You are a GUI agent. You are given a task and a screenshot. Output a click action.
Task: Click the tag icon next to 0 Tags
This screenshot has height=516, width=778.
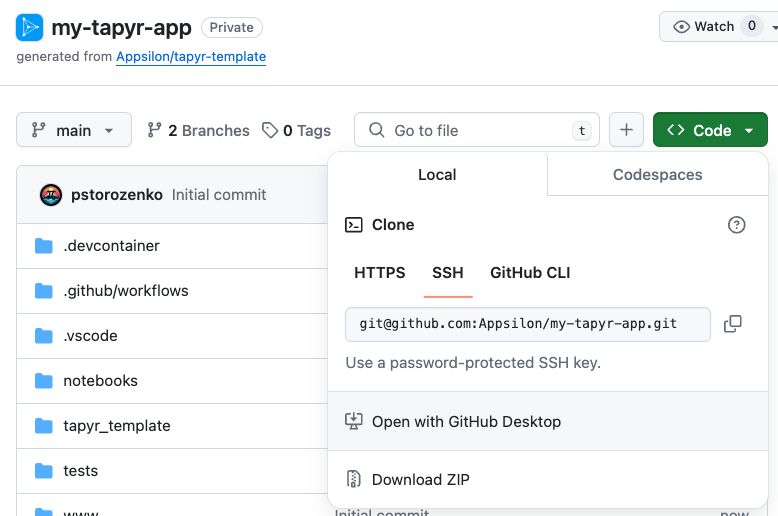(x=270, y=130)
